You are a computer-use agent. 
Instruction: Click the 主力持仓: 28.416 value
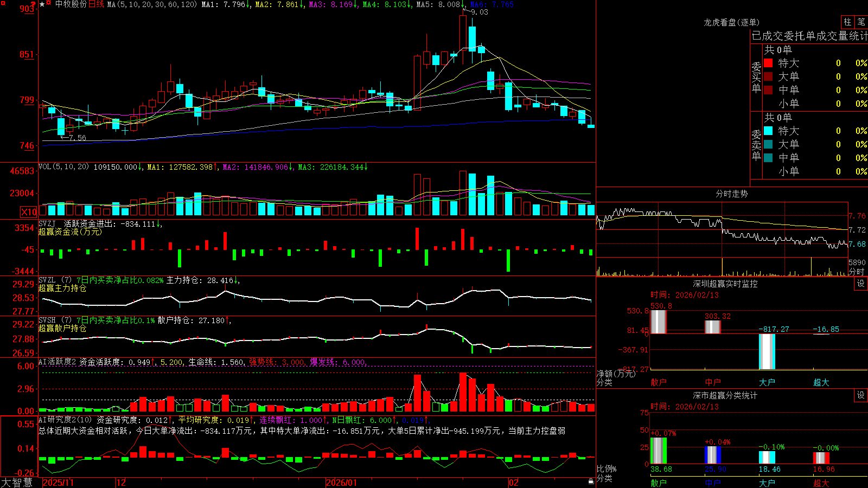tap(200, 280)
